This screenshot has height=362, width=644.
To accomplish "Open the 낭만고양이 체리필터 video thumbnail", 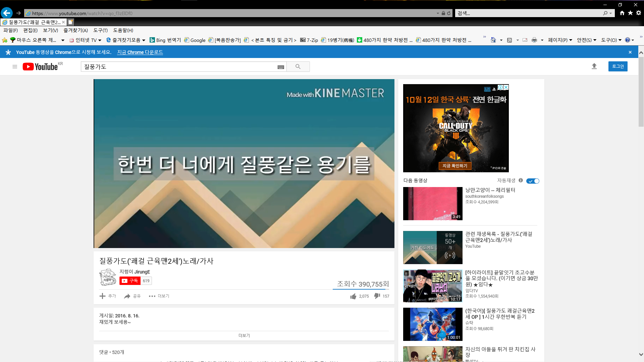I will [433, 204].
